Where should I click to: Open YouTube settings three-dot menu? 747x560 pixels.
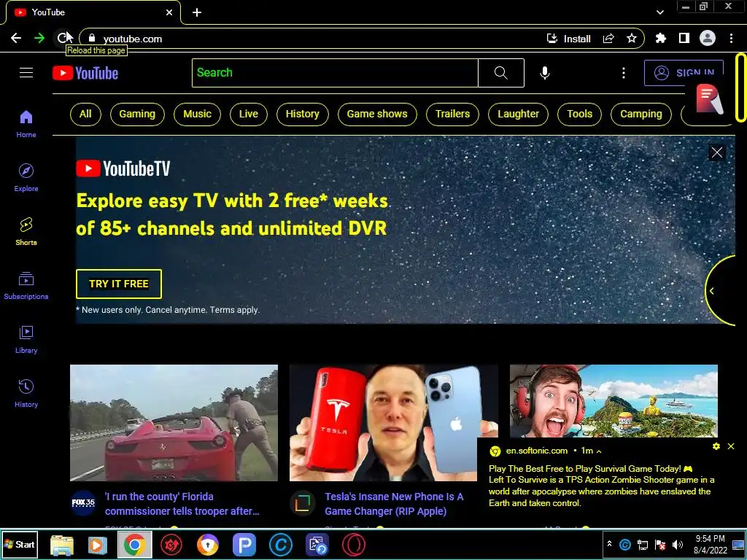(x=624, y=73)
